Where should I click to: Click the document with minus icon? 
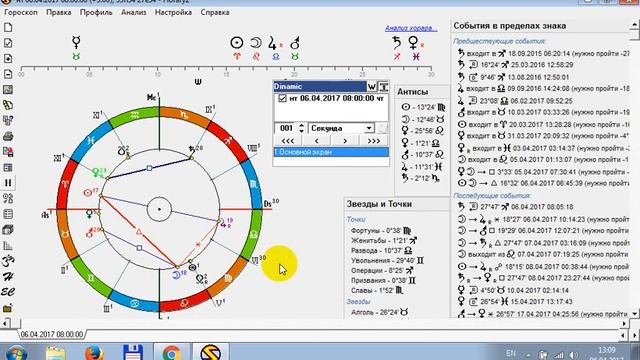coord(8,74)
